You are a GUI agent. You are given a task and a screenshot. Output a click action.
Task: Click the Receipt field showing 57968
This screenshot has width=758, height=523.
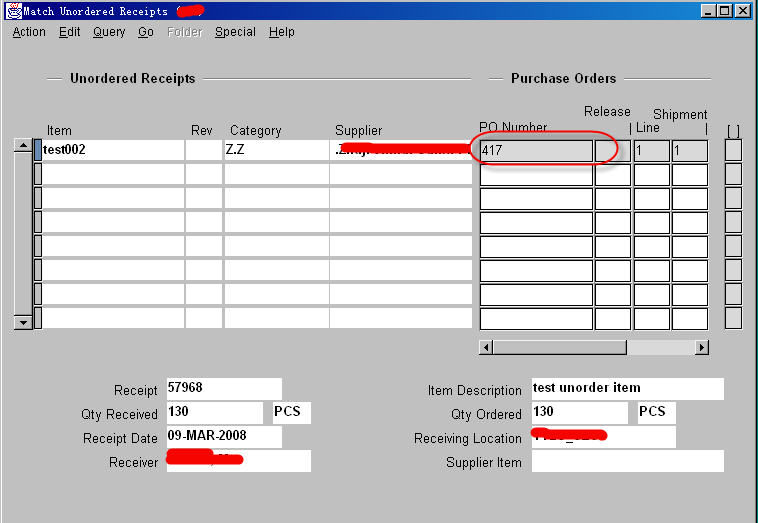coord(224,389)
